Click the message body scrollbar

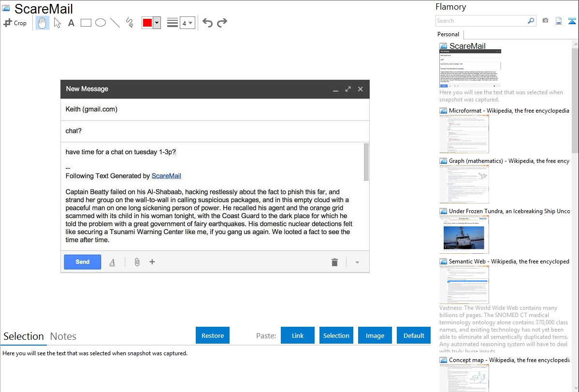(x=366, y=162)
